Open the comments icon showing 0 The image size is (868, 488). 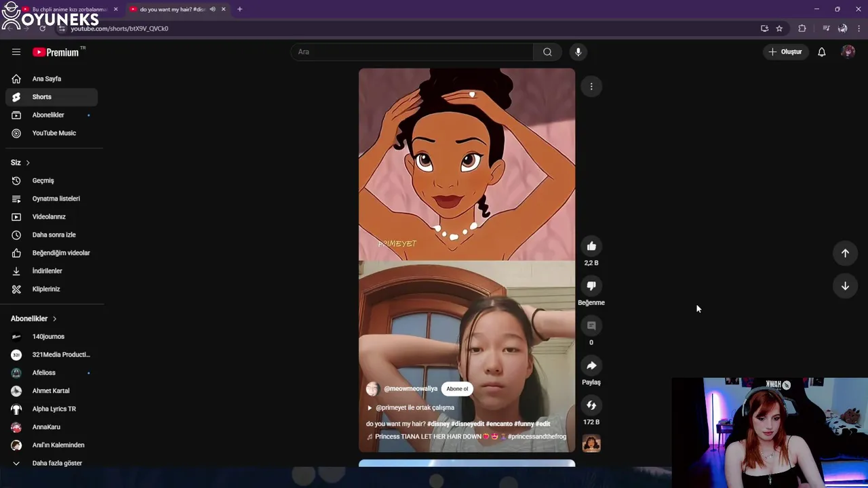click(591, 326)
